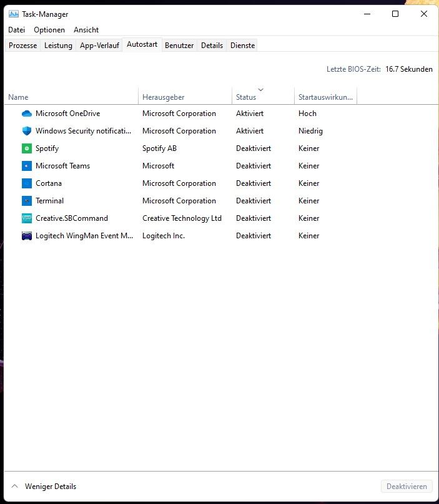Click the Task-Manager title bar icon

(14, 14)
